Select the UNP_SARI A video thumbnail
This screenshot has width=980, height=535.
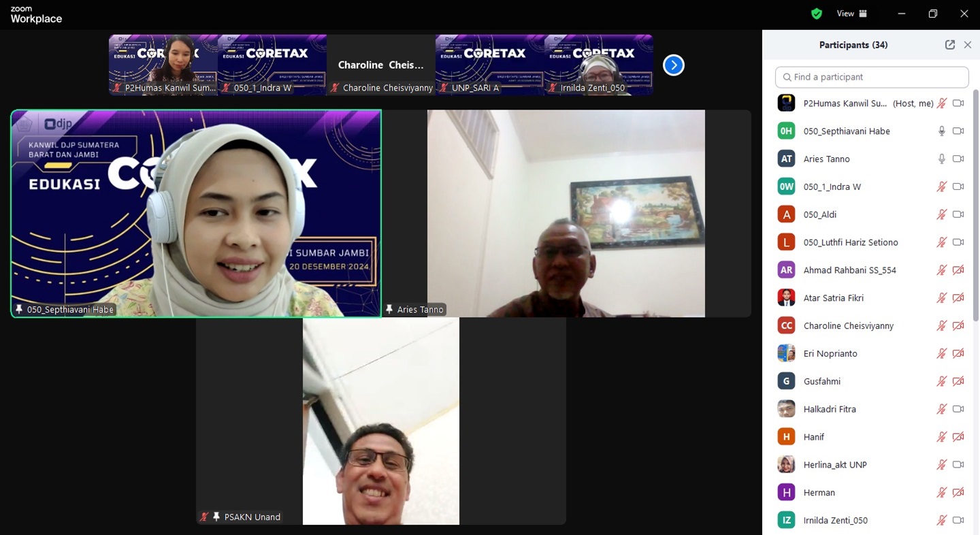click(489, 65)
